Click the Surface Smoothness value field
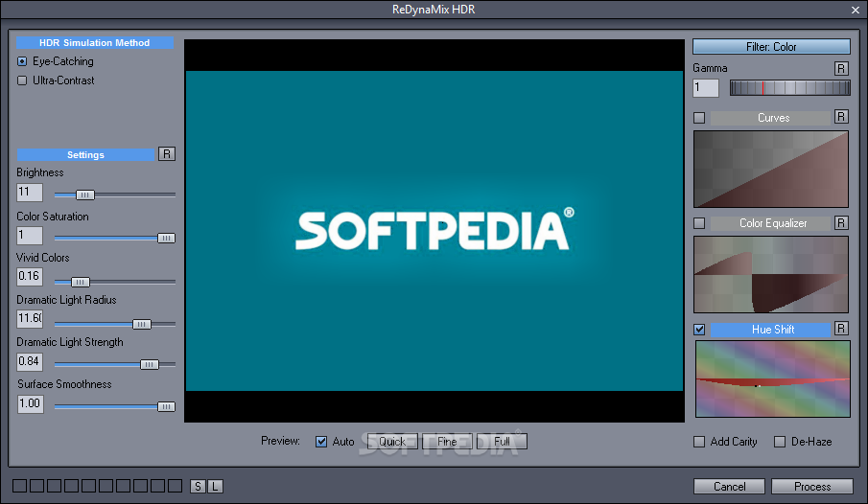868x504 pixels. tap(30, 403)
